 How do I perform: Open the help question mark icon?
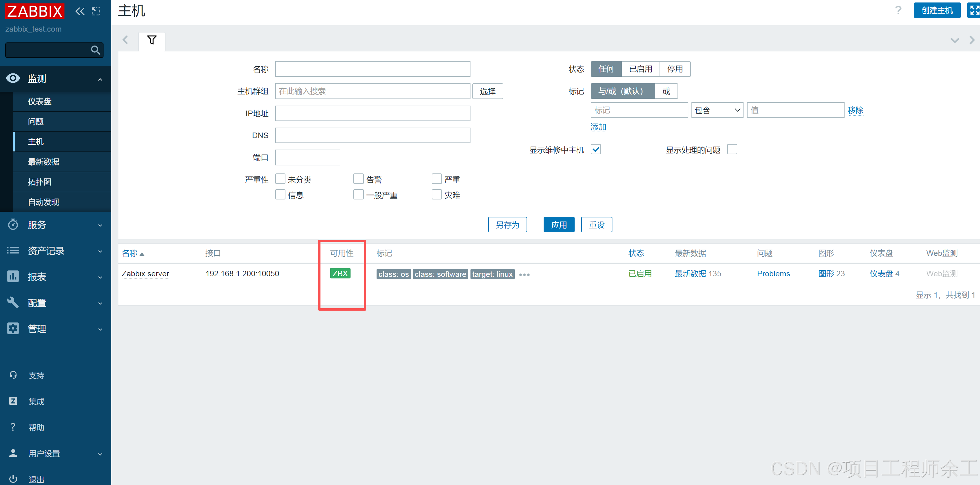898,10
